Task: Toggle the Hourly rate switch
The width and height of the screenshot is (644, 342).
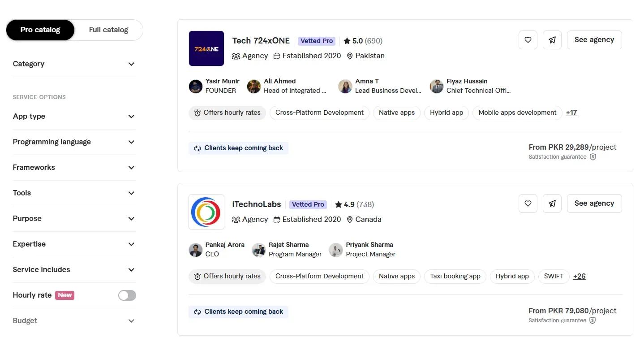Action: (127, 295)
